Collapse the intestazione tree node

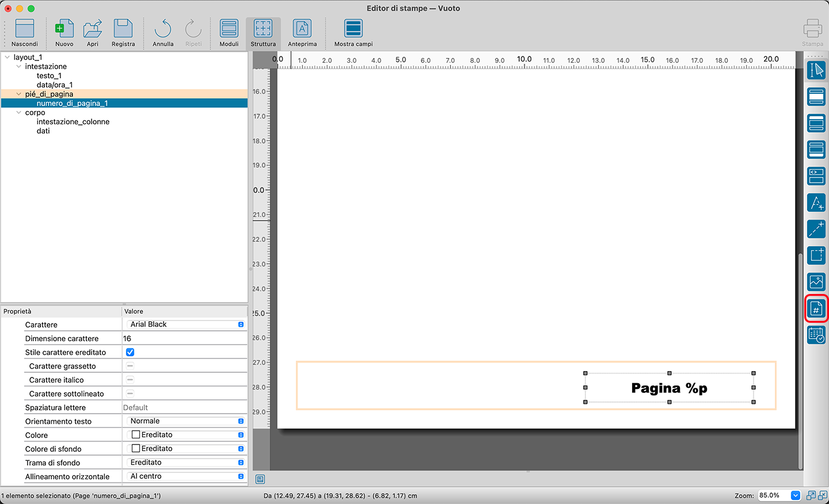click(19, 67)
